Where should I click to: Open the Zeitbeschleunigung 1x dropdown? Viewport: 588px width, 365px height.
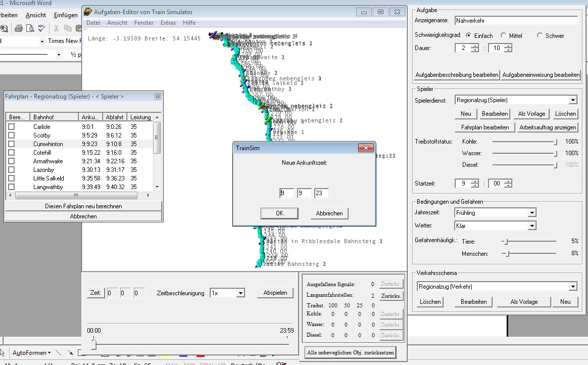point(240,293)
